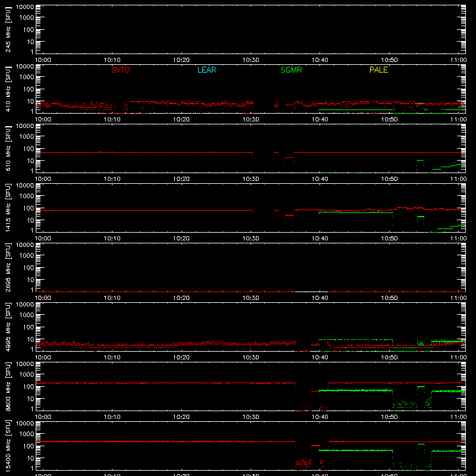Click 10:10 time label below 2695 MHz panel
Image resolution: width=476 pixels, height=476 pixels.
pos(112,298)
